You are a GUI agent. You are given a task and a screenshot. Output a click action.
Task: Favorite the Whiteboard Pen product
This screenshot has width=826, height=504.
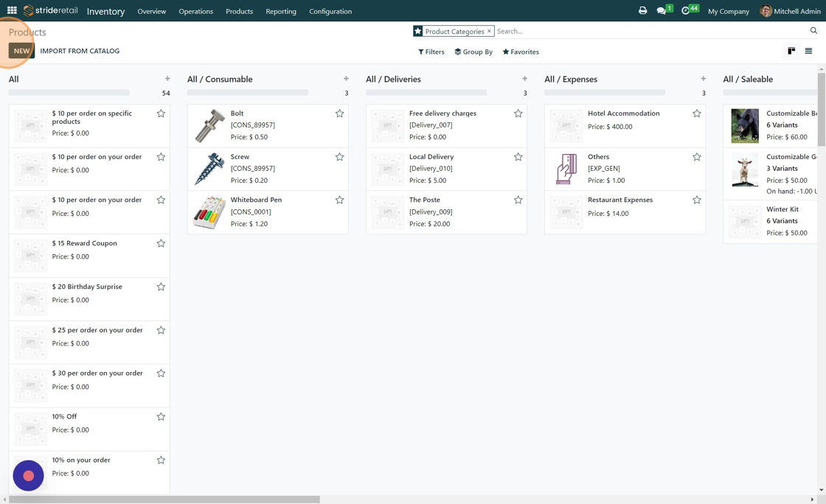click(x=340, y=200)
